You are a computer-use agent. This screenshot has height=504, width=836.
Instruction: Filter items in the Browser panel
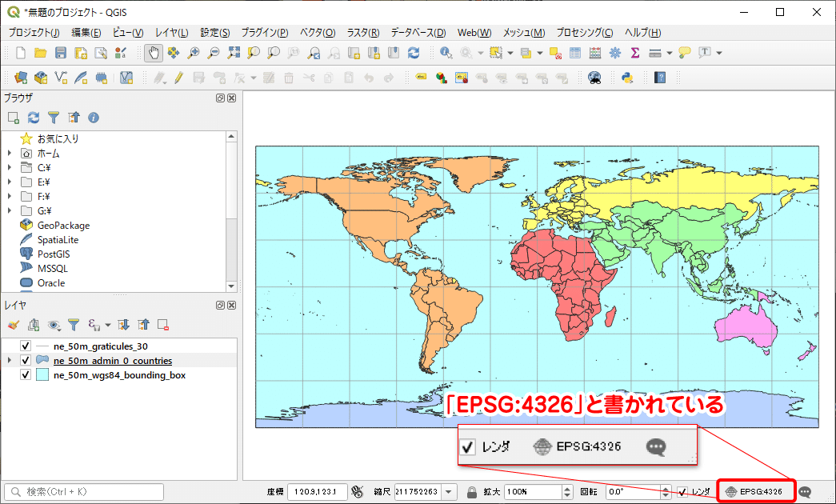(54, 117)
